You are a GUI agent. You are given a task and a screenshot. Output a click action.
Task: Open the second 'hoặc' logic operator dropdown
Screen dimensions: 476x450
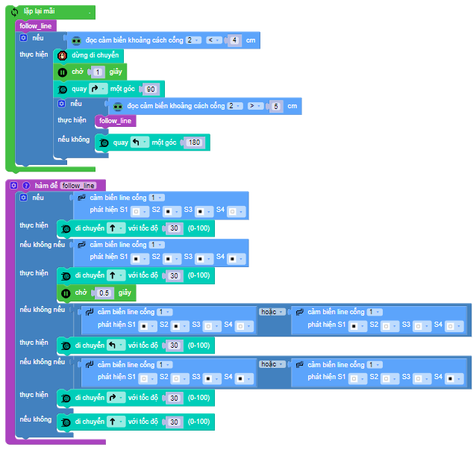pos(272,364)
